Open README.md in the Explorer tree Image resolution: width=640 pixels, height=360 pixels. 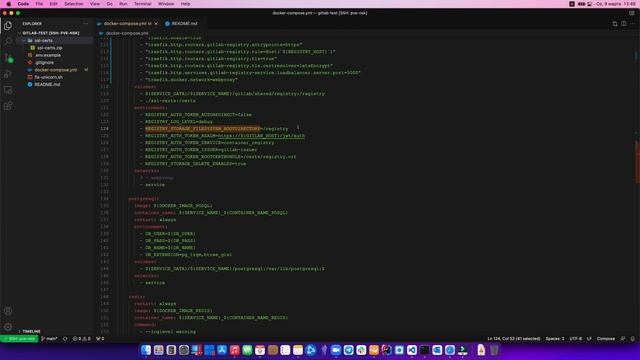click(x=47, y=84)
